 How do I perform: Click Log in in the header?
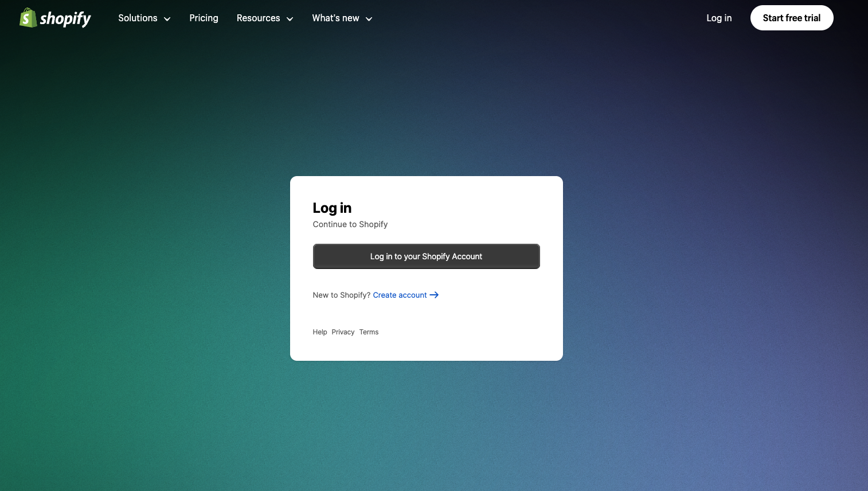click(719, 18)
